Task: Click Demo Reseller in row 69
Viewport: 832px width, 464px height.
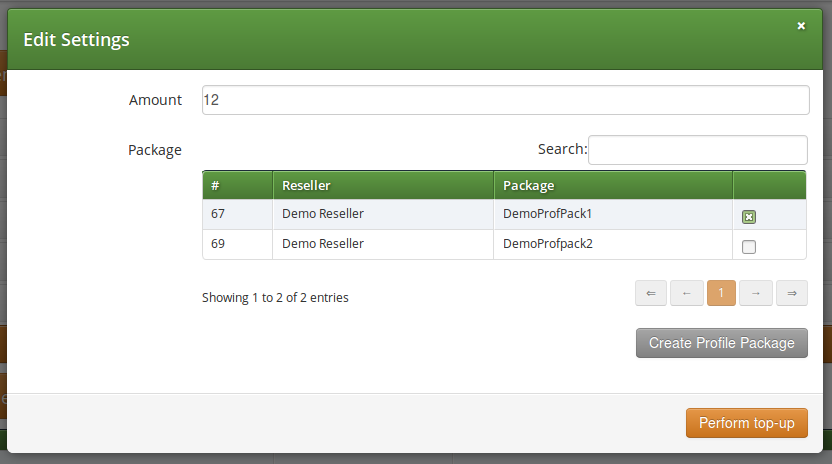Action: [x=323, y=244]
